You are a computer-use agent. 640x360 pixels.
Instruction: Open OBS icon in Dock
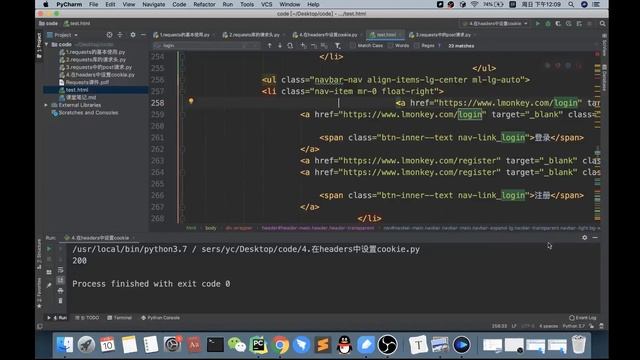pos(387,345)
